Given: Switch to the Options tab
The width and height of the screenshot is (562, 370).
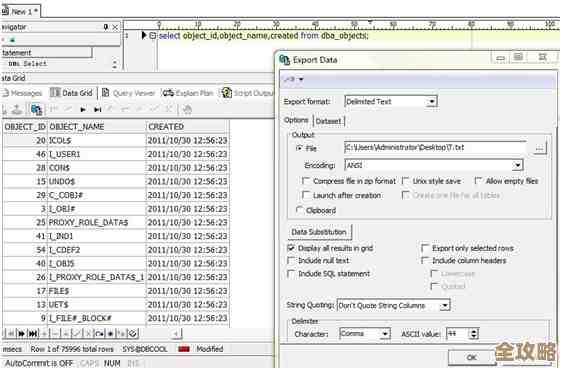Looking at the screenshot, I should [x=296, y=120].
